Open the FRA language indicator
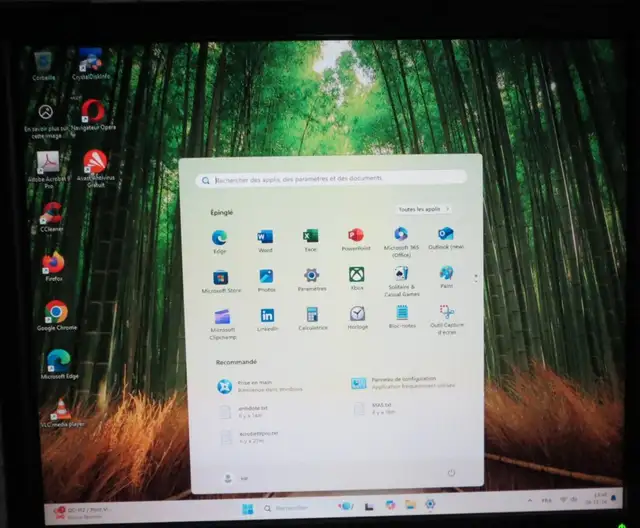This screenshot has width=640, height=528. click(546, 500)
